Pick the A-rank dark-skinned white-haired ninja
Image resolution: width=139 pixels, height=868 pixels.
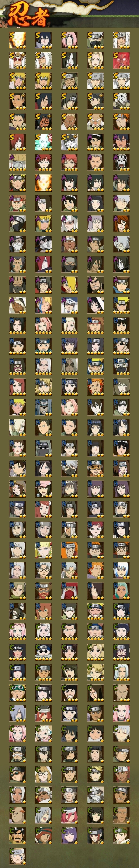(17, 305)
